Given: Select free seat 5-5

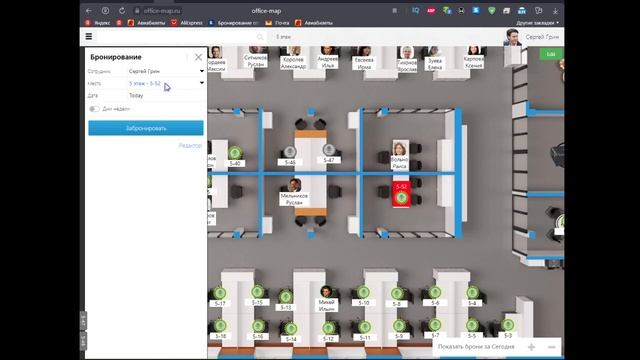Looking at the screenshot, I should click(472, 325).
